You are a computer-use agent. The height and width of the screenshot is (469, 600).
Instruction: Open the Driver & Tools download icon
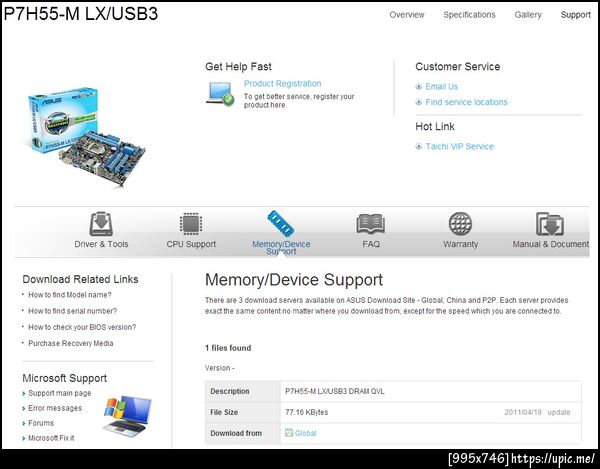(x=101, y=224)
